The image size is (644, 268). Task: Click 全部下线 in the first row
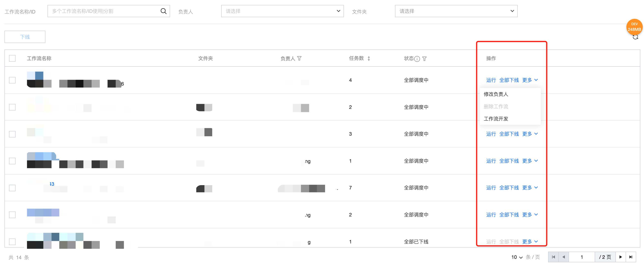pyautogui.click(x=509, y=80)
